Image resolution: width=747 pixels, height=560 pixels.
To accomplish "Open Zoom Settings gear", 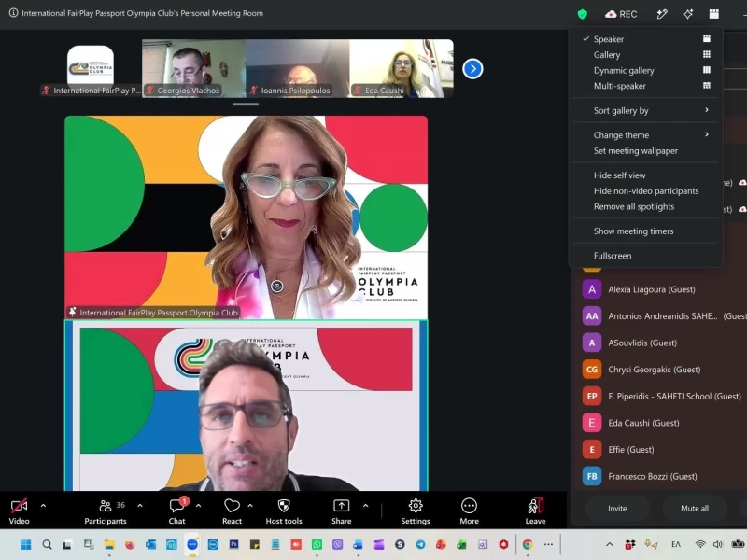I will tap(416, 511).
